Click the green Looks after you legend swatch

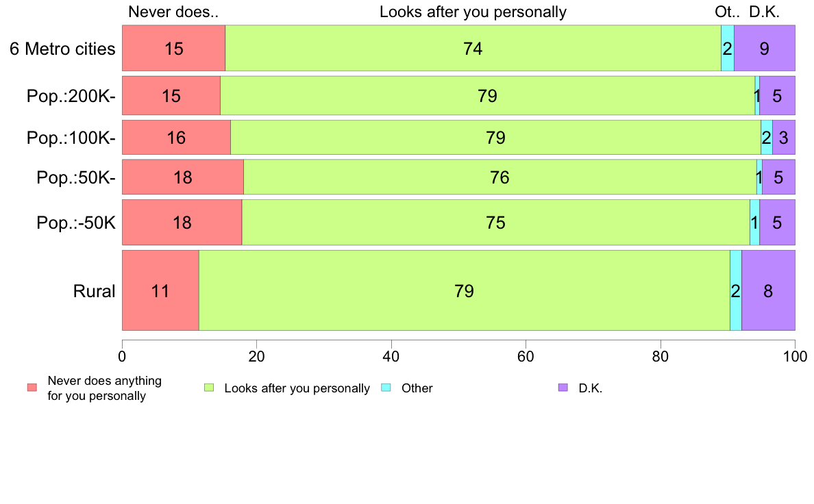[x=209, y=388]
